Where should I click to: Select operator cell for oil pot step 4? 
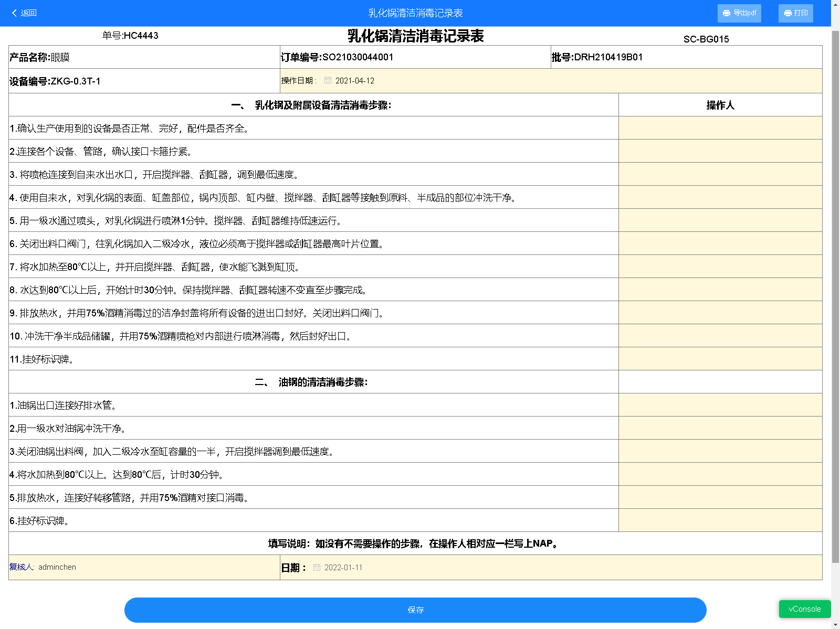coord(720,474)
